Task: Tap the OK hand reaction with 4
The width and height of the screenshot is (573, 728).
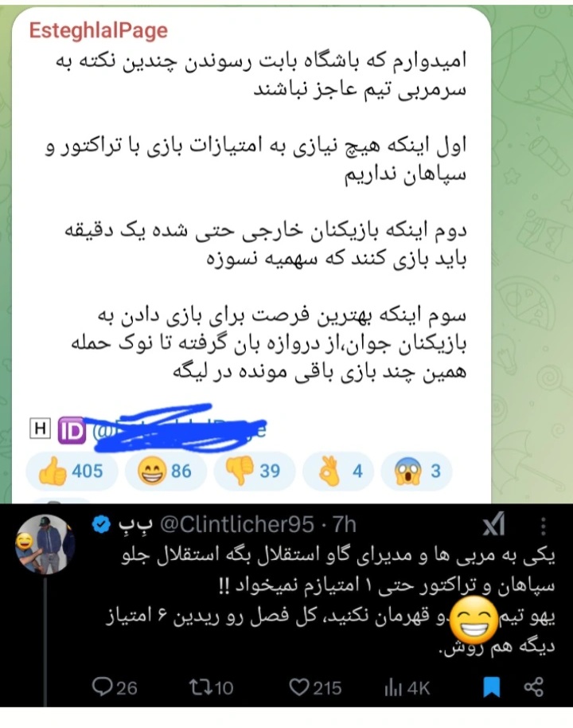Action: coord(338,472)
